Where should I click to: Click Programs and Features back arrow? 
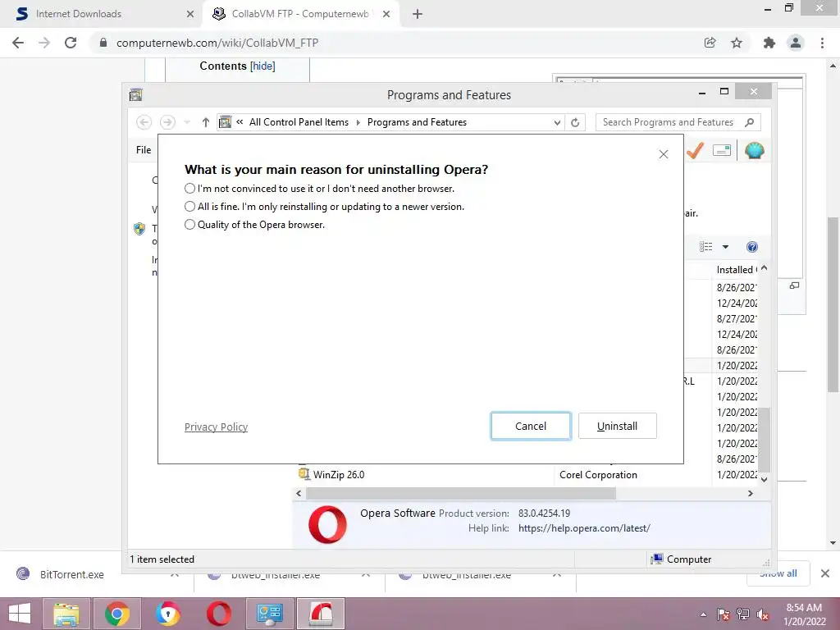144,122
